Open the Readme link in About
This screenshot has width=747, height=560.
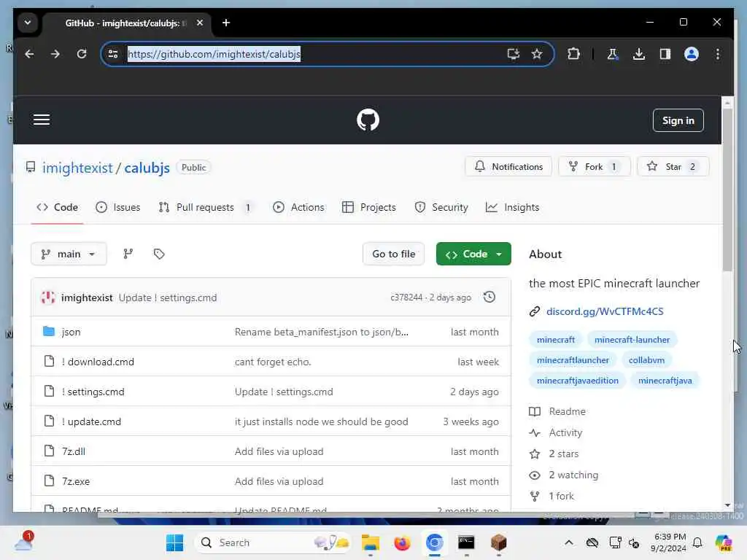click(x=567, y=411)
